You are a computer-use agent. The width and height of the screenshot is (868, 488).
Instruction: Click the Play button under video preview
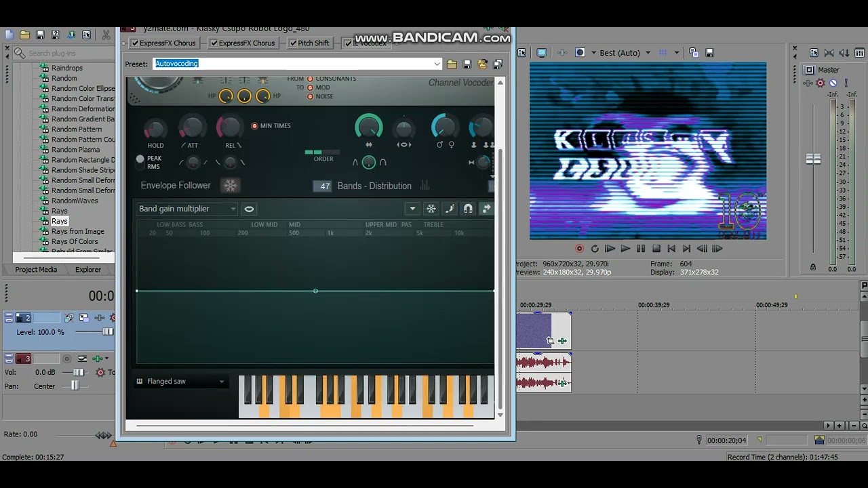click(625, 249)
